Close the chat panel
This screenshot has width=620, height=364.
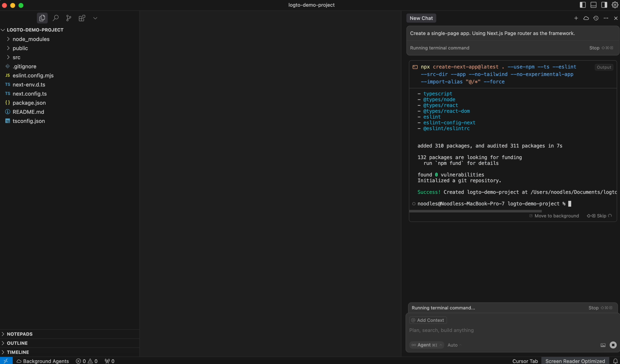click(616, 18)
